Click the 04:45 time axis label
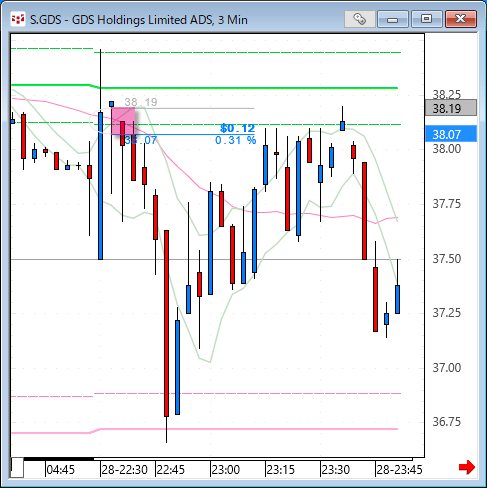 (x=60, y=470)
